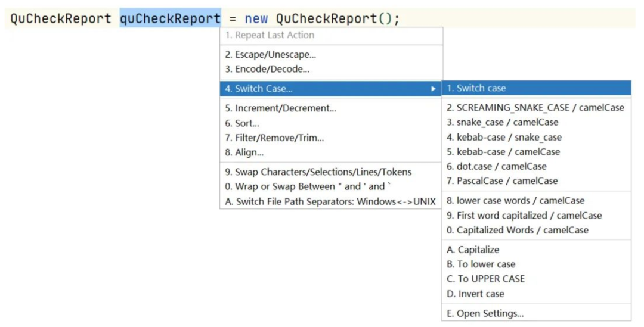644x327 pixels.
Task: Open the Align menu entry
Action: coord(244,152)
